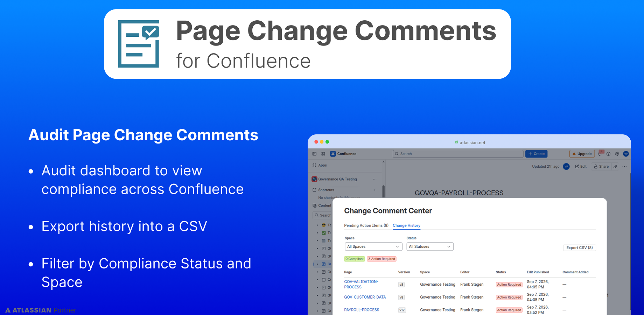The image size is (644, 315).
Task: Open GOV-CUSTOMER-DATA page link
Action: (x=365, y=297)
